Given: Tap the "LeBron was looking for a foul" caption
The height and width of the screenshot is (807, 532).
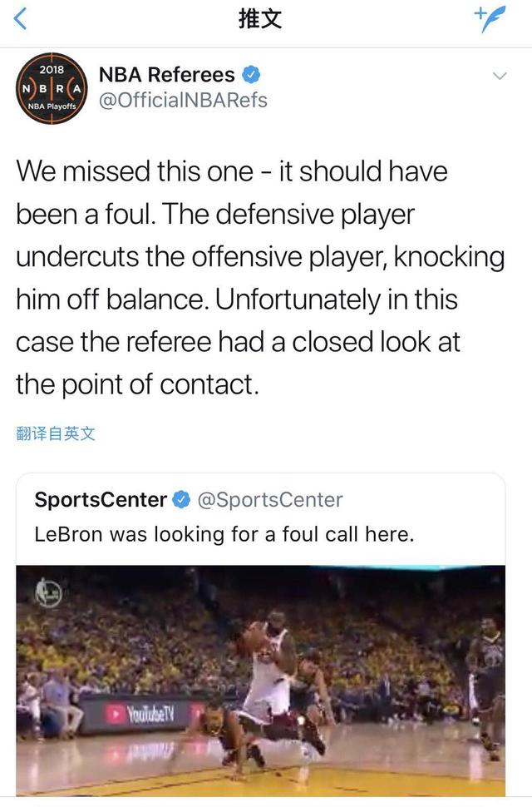Looking at the screenshot, I should [224, 534].
